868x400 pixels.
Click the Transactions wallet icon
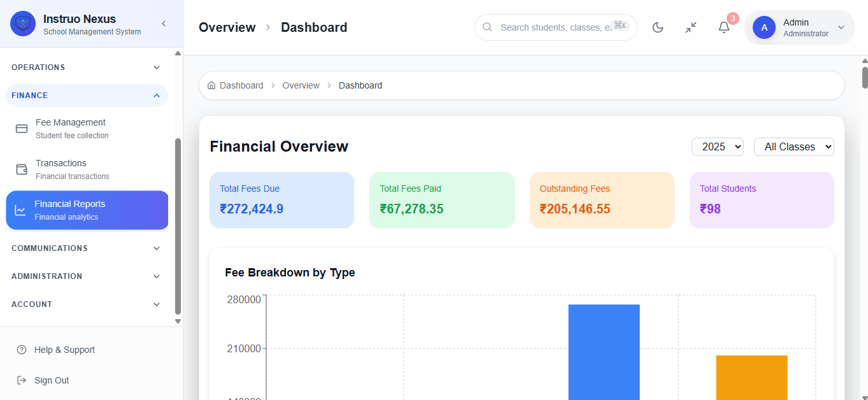tap(22, 169)
